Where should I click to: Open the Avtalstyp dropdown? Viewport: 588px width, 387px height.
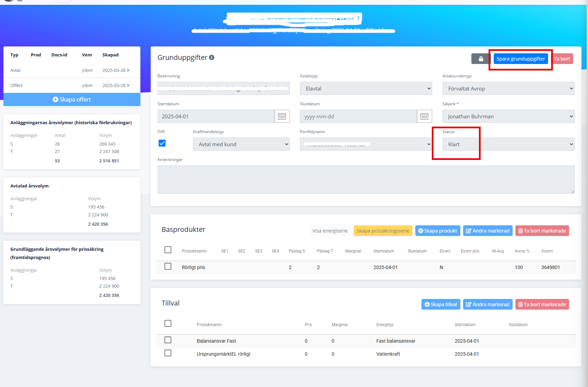tap(366, 89)
